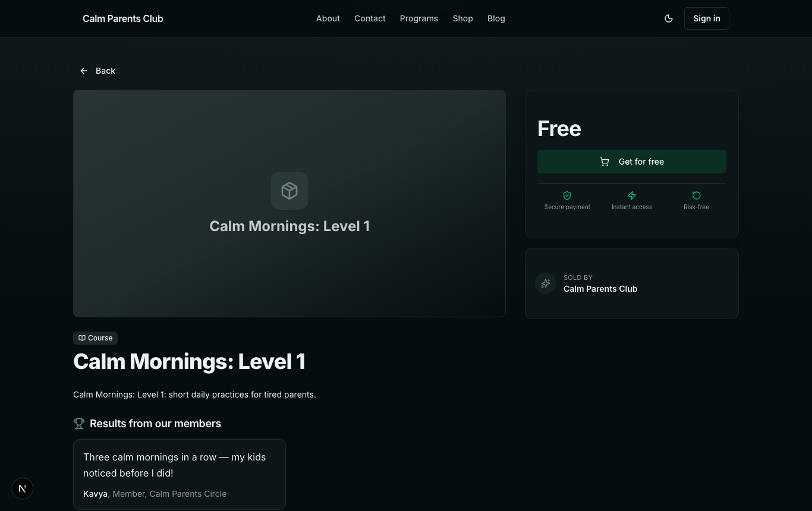The width and height of the screenshot is (812, 511).
Task: Click the Risk-free label
Action: [x=696, y=207]
